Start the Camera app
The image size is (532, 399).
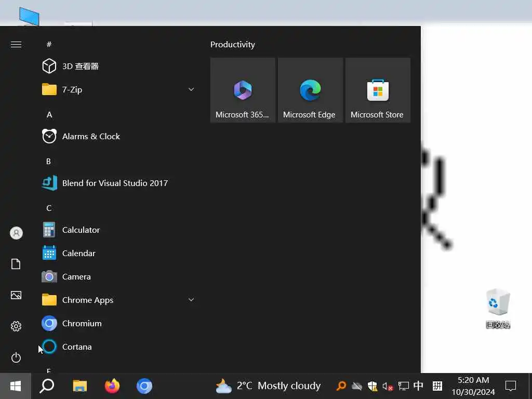tap(118, 277)
